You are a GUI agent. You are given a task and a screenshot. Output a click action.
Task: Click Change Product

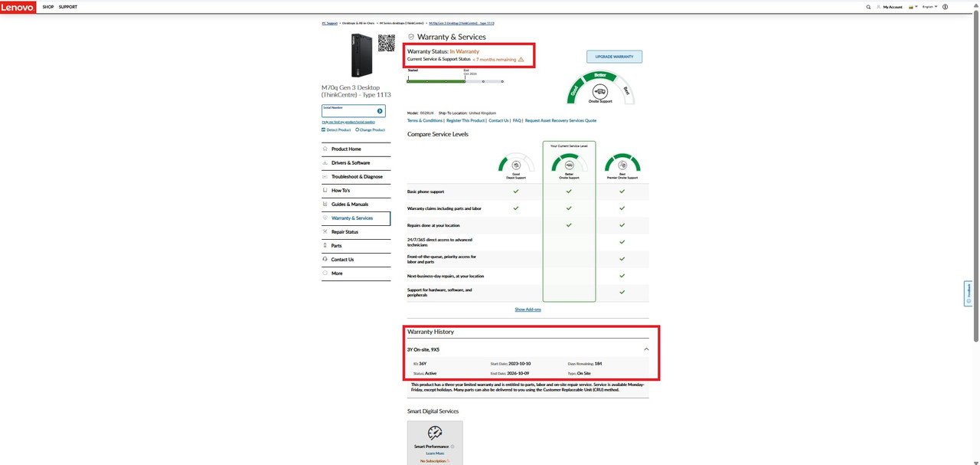[x=371, y=129]
